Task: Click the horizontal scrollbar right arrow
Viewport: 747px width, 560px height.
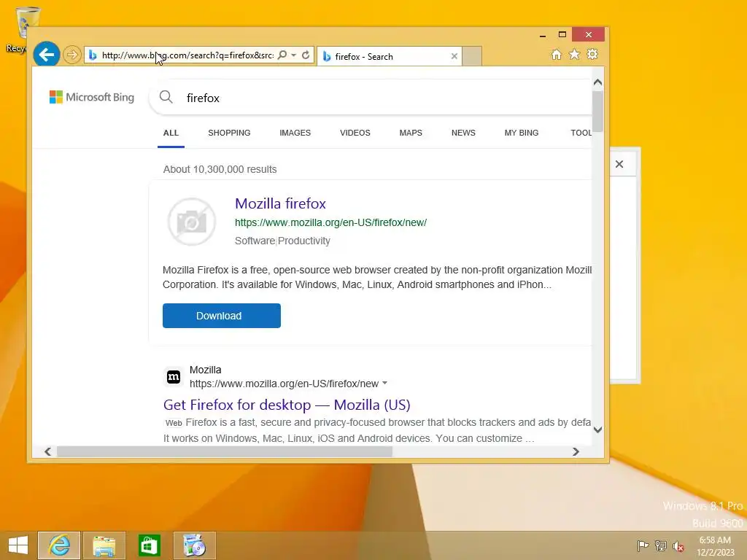Action: tap(576, 451)
